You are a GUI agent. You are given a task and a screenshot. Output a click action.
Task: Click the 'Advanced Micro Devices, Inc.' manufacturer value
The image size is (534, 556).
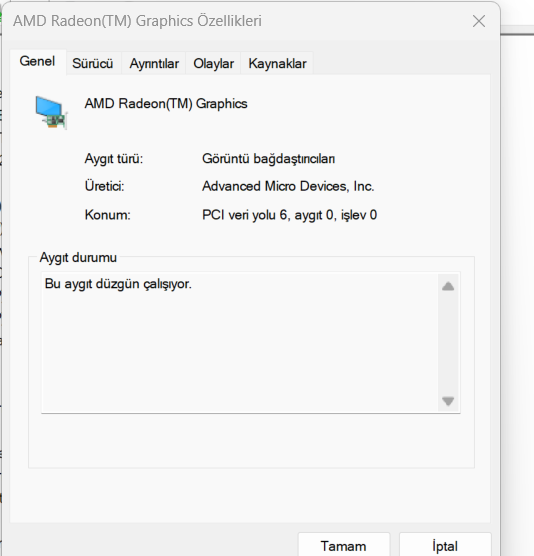[x=288, y=187]
